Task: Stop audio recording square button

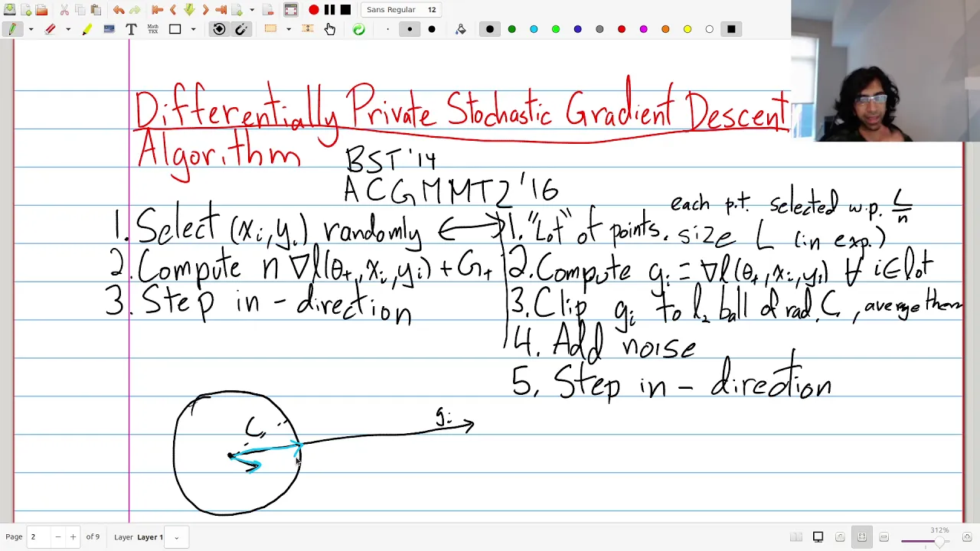Action: (x=345, y=10)
